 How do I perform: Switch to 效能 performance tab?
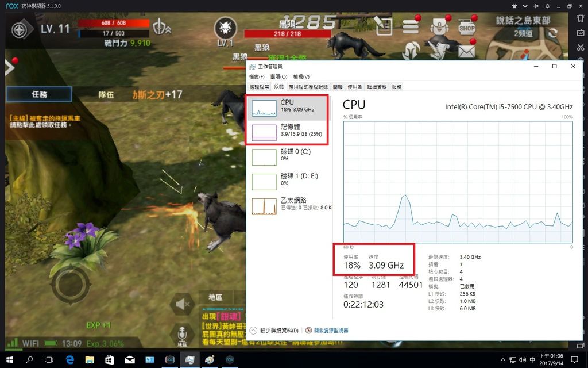point(278,86)
